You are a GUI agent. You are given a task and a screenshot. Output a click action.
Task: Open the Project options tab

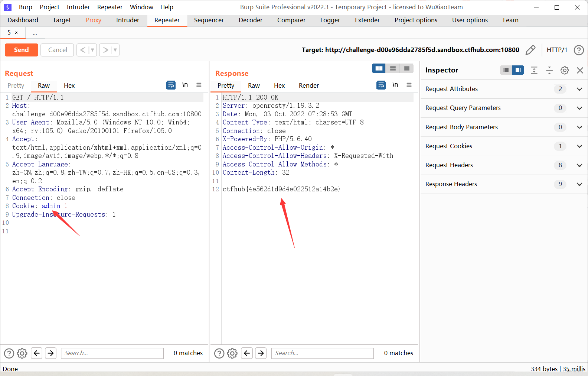coord(416,20)
